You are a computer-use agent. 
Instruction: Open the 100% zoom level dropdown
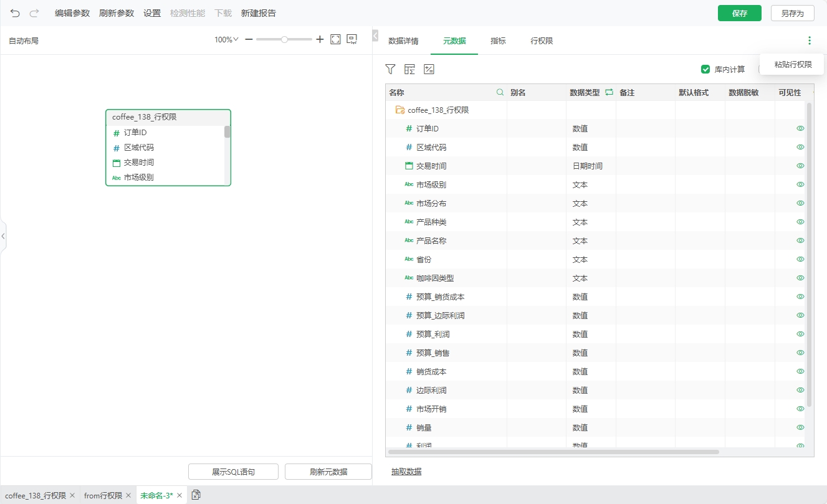tap(226, 39)
